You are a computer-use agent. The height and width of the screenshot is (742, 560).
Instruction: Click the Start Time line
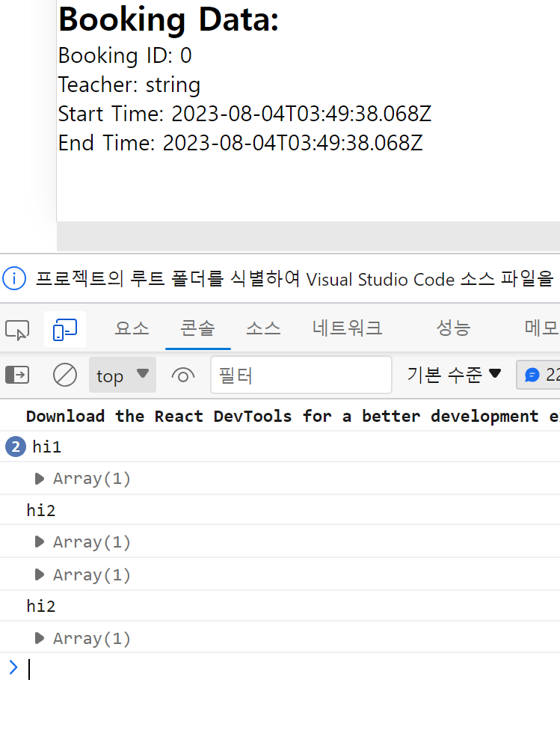click(245, 114)
